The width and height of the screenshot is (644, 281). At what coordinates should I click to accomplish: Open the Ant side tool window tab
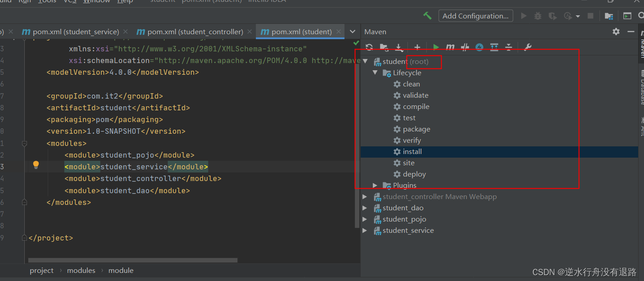pyautogui.click(x=641, y=127)
